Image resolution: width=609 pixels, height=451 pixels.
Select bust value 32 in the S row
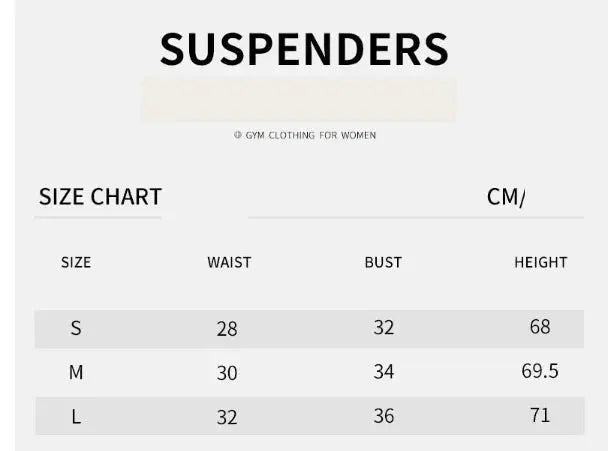[x=384, y=327]
